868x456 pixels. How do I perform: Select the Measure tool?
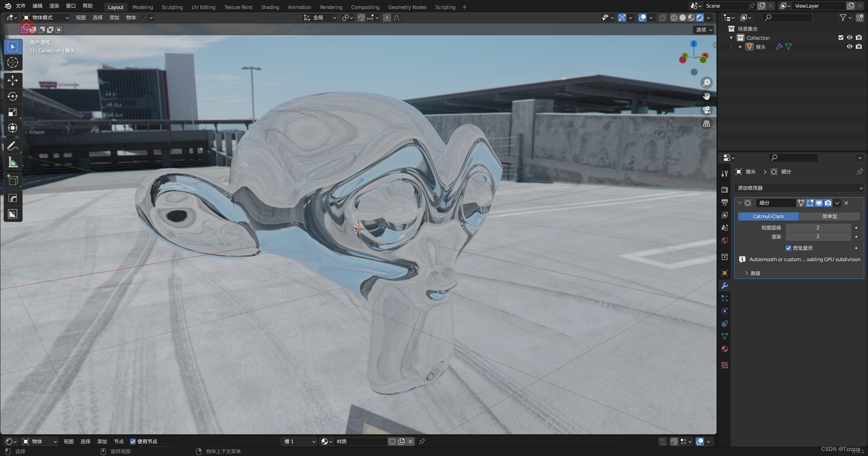12,161
